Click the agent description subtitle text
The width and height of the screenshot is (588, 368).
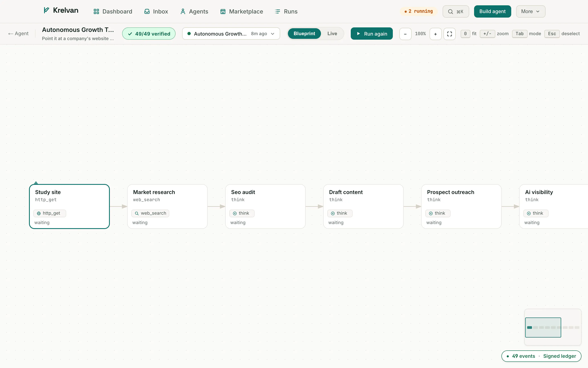point(78,38)
